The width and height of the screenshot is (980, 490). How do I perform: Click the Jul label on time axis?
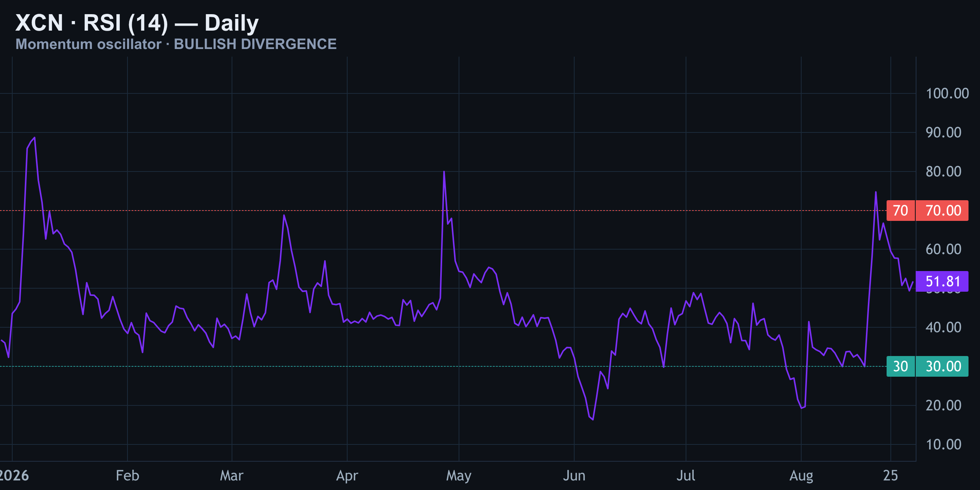686,475
